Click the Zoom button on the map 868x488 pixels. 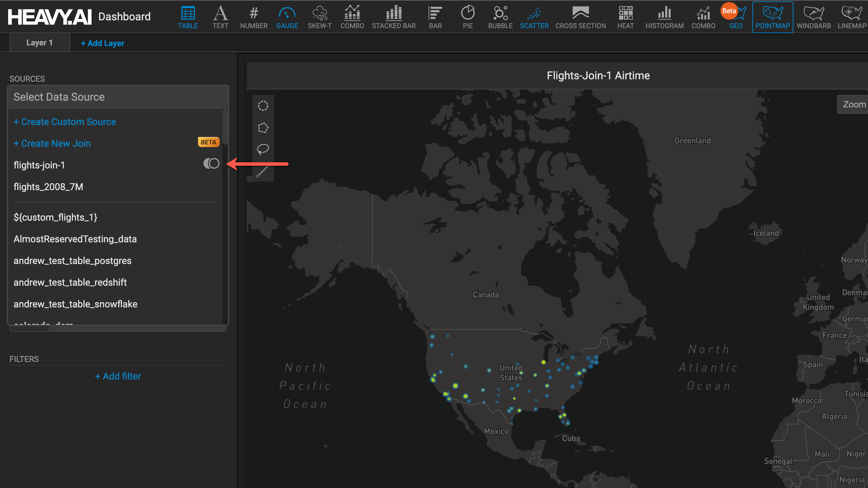[x=854, y=104]
